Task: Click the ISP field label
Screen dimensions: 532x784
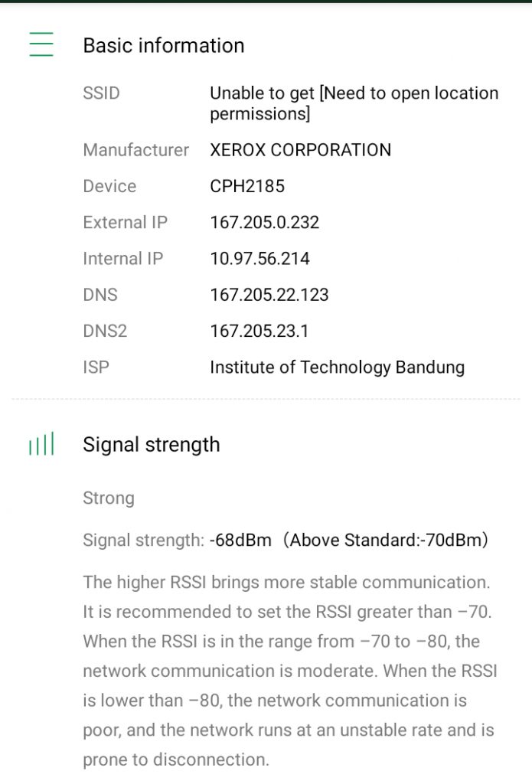Action: (x=96, y=367)
